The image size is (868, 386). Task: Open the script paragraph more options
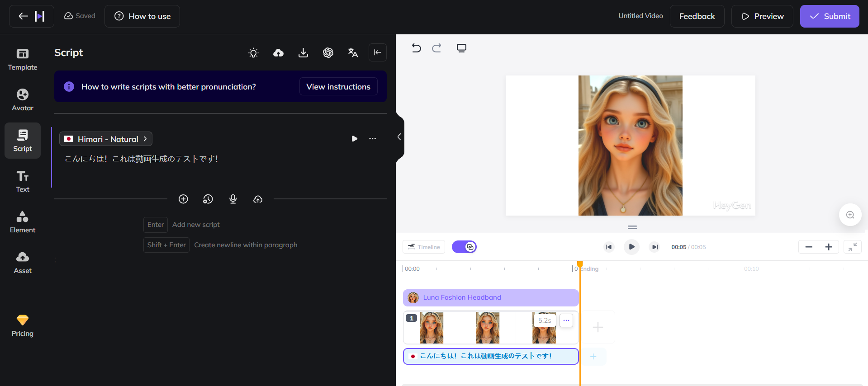(x=373, y=139)
